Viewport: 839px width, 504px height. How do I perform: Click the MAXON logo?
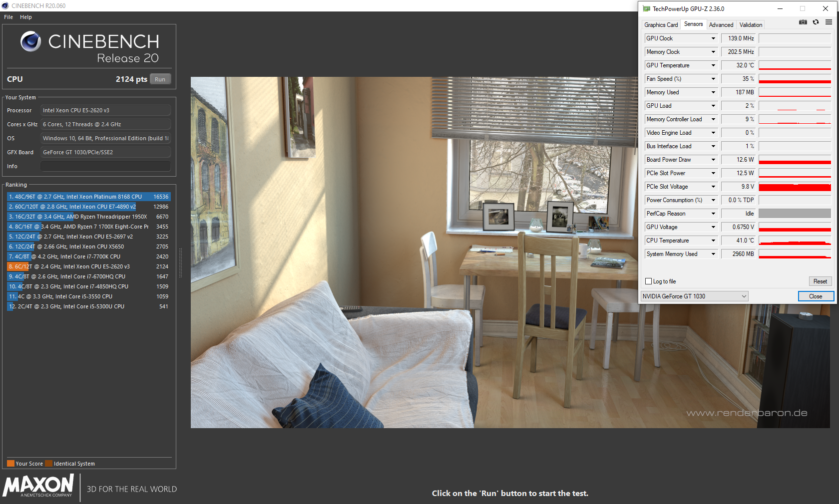pos(38,486)
